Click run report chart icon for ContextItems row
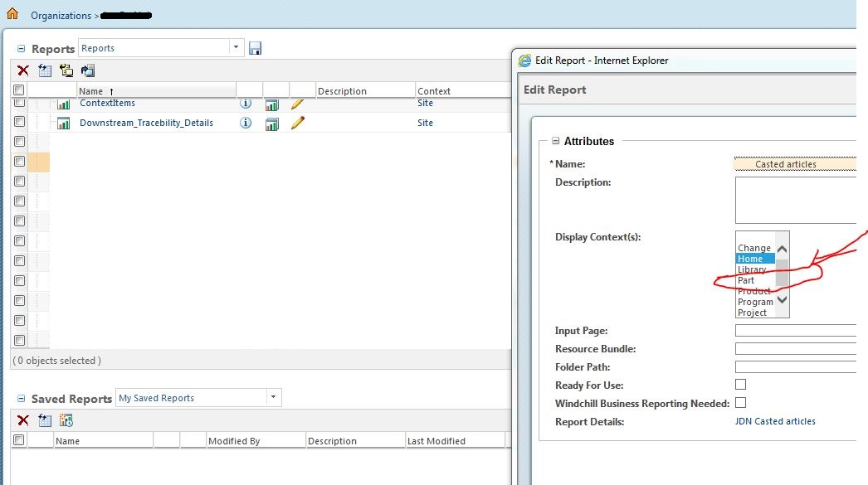The width and height of the screenshot is (868, 485). click(x=271, y=104)
